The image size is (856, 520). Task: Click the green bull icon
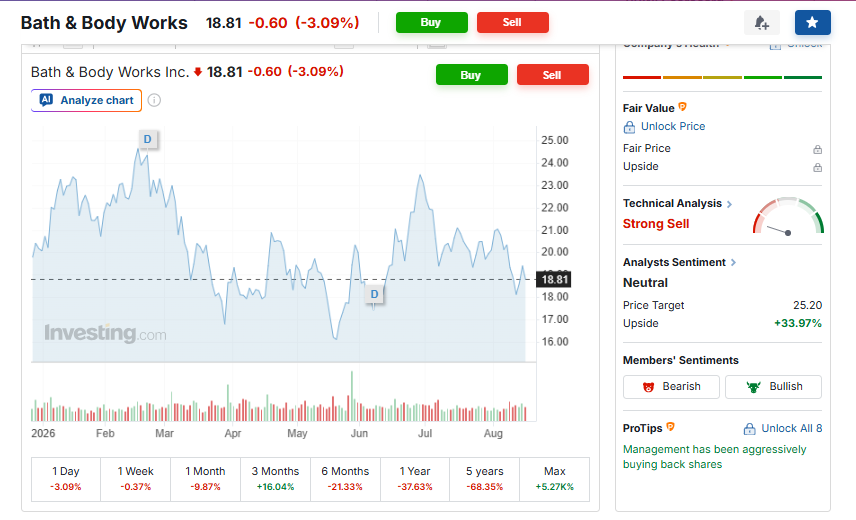coord(754,387)
